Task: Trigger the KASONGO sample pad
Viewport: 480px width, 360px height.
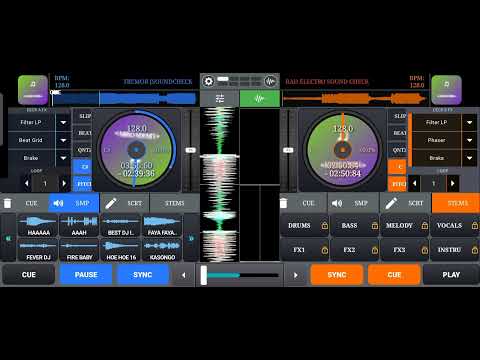Action: tap(162, 250)
